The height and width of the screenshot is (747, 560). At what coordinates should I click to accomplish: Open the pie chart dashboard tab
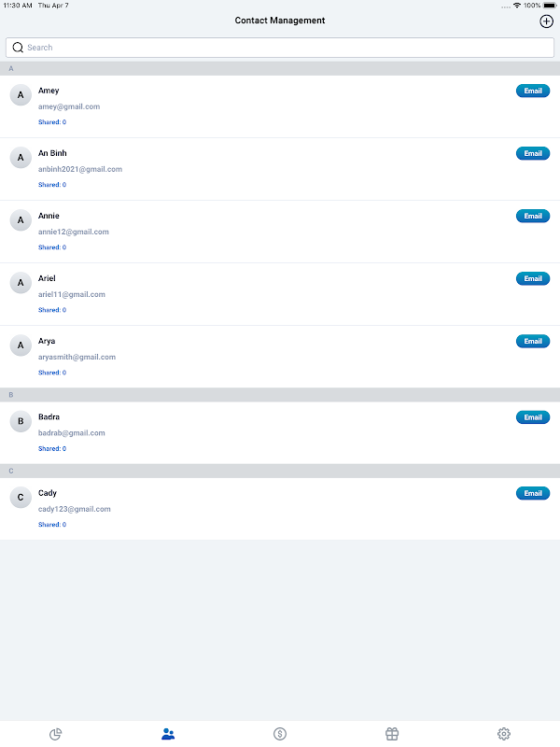click(56, 734)
